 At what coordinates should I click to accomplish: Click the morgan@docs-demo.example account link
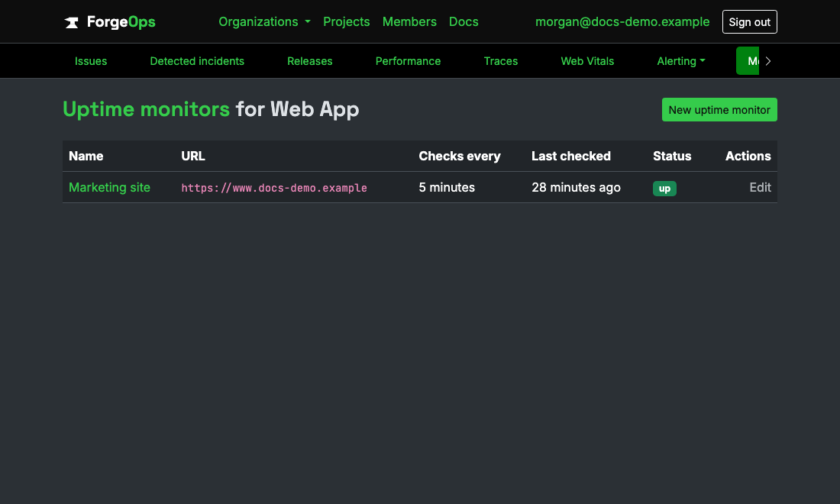pyautogui.click(x=622, y=22)
